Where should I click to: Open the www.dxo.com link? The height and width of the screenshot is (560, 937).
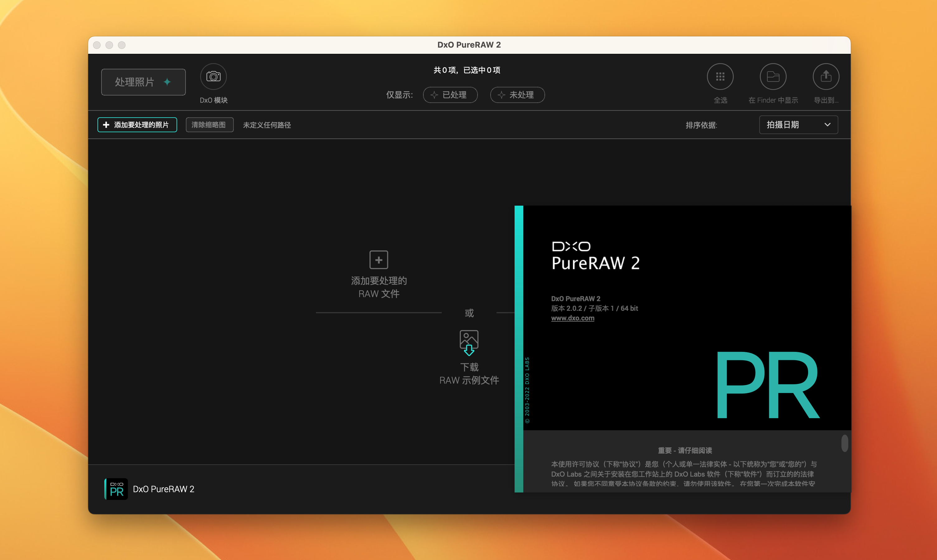point(572,318)
